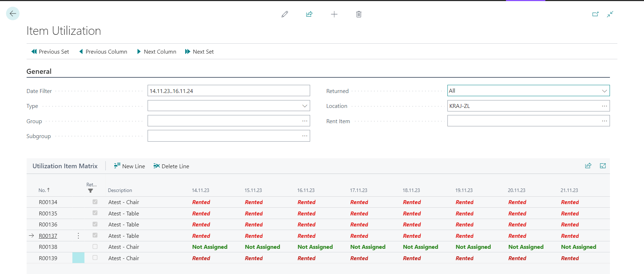Expand the Returned dropdown showing All
Viewport: 644px width, 274px height.
point(604,91)
